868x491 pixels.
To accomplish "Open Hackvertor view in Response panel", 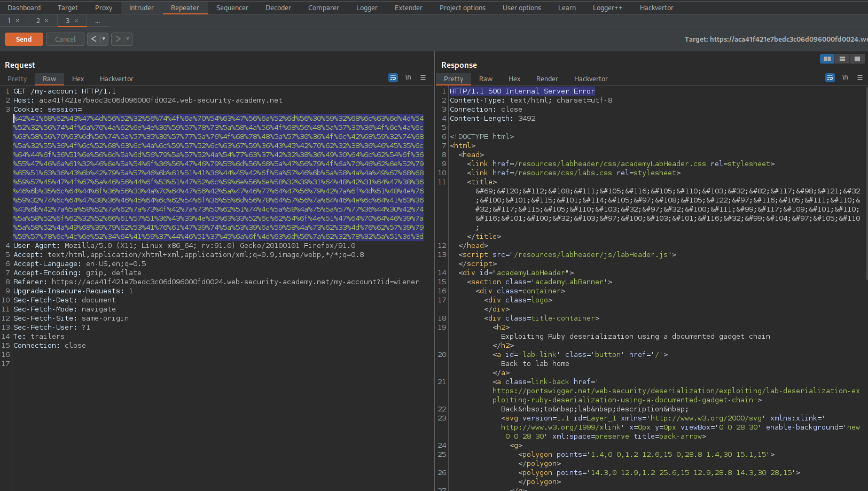I will pos(591,79).
